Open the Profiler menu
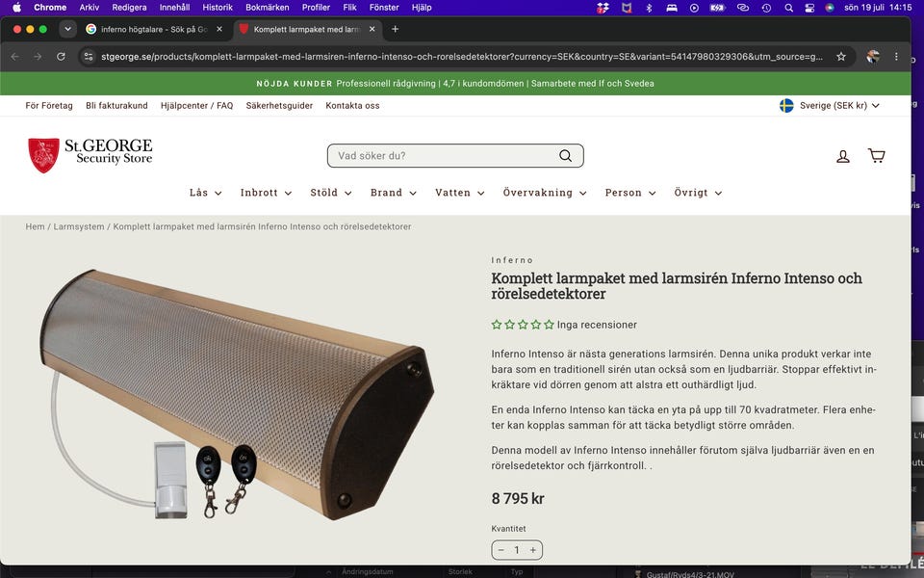The width and height of the screenshot is (924, 578). pyautogui.click(x=316, y=8)
